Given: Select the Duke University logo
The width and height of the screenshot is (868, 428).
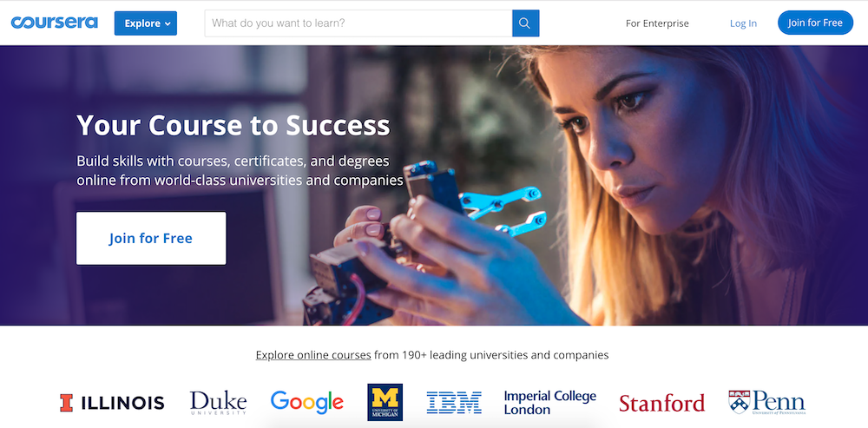Looking at the screenshot, I should coord(218,403).
